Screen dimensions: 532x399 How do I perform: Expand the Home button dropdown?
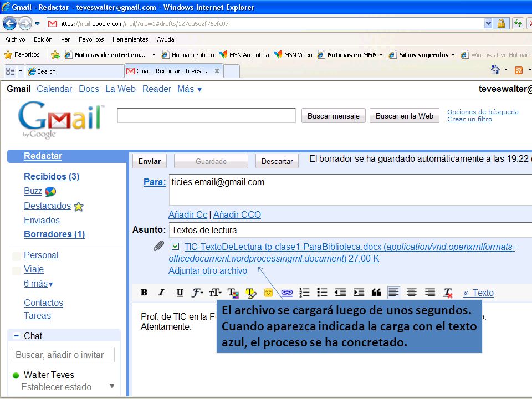pyautogui.click(x=506, y=70)
